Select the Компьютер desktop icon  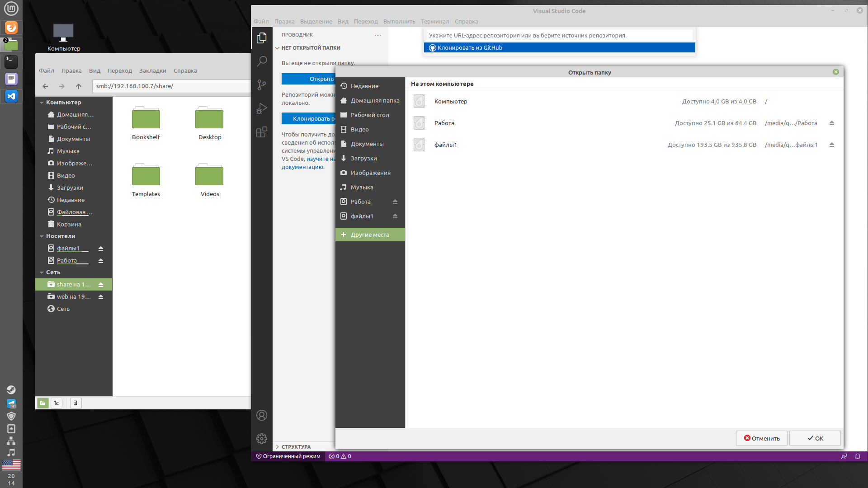(63, 38)
